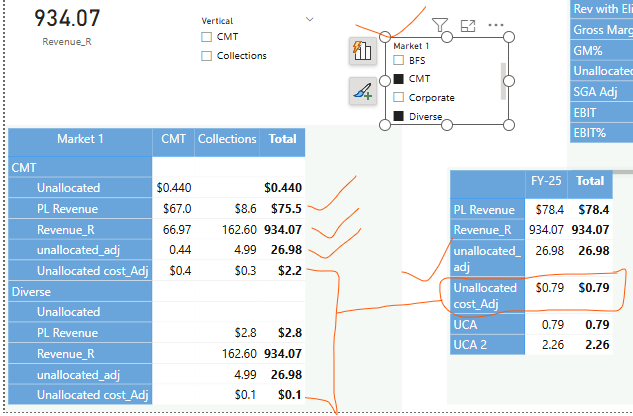This screenshot has width=633, height=416.
Task: Open the paintbrush format visual button
Action: [363, 91]
